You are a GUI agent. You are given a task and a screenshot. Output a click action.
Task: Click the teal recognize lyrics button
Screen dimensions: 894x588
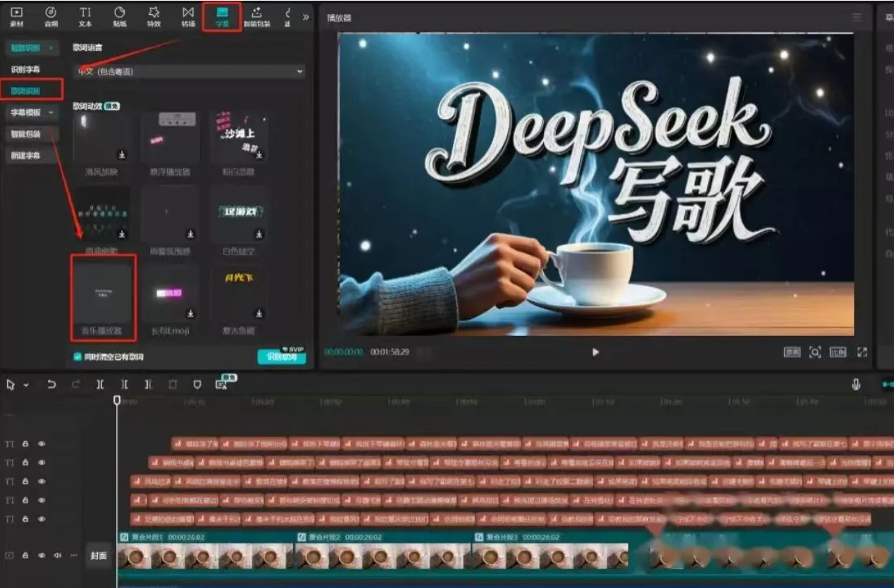pyautogui.click(x=282, y=357)
